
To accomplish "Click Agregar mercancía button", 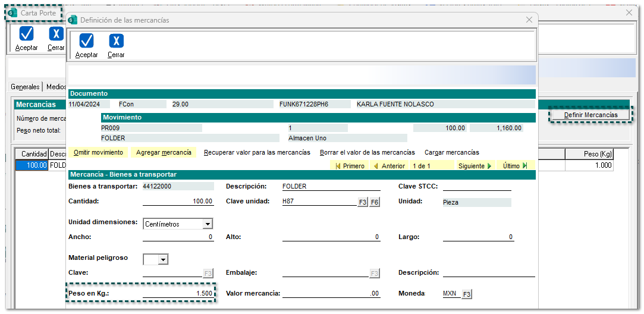I will click(164, 152).
